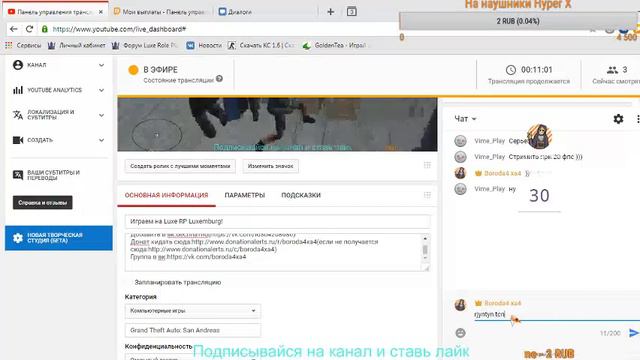Screen dimensions: 640x360
Task: Click Boroda4xa4 avatar in chat list
Action: (x=460, y=173)
